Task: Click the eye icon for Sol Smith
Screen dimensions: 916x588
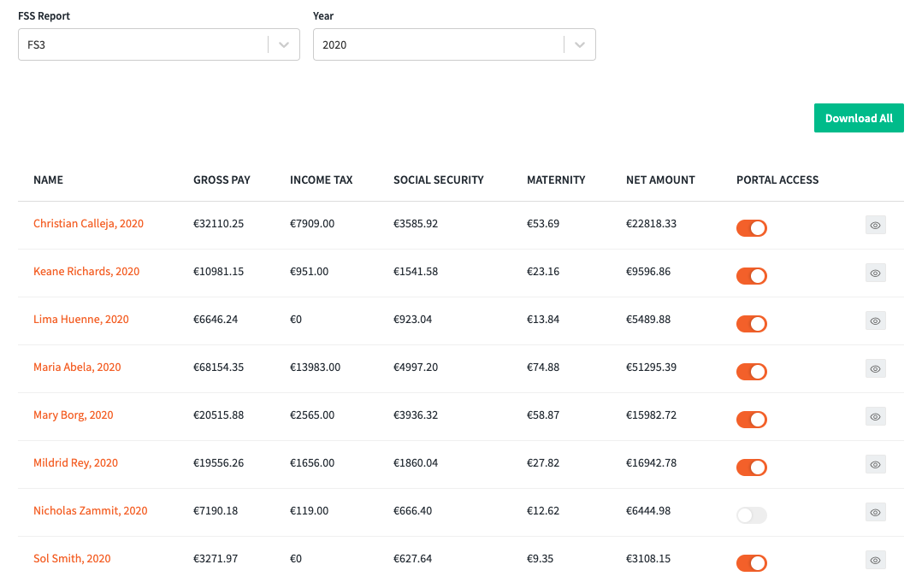Action: [x=875, y=560]
